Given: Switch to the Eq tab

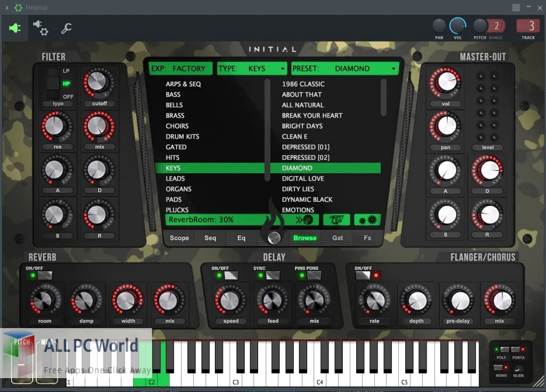Looking at the screenshot, I should pos(242,238).
